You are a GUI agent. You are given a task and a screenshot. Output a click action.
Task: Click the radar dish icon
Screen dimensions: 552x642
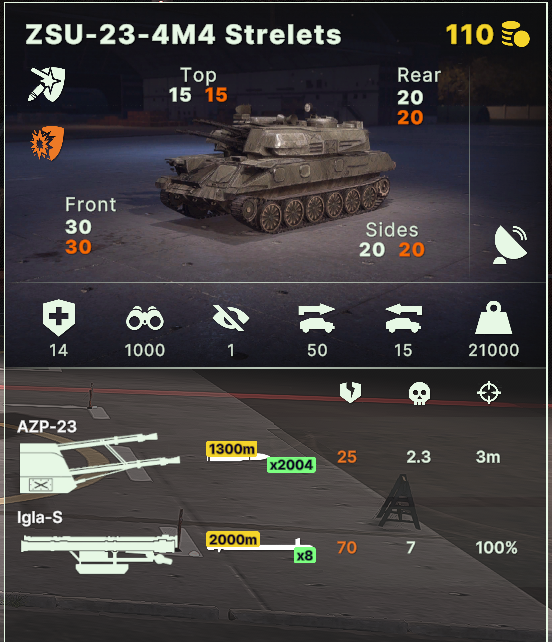[x=510, y=244]
